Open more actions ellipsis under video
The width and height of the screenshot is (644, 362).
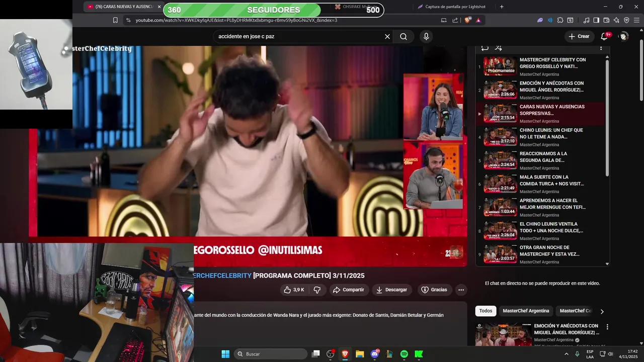[461, 290]
